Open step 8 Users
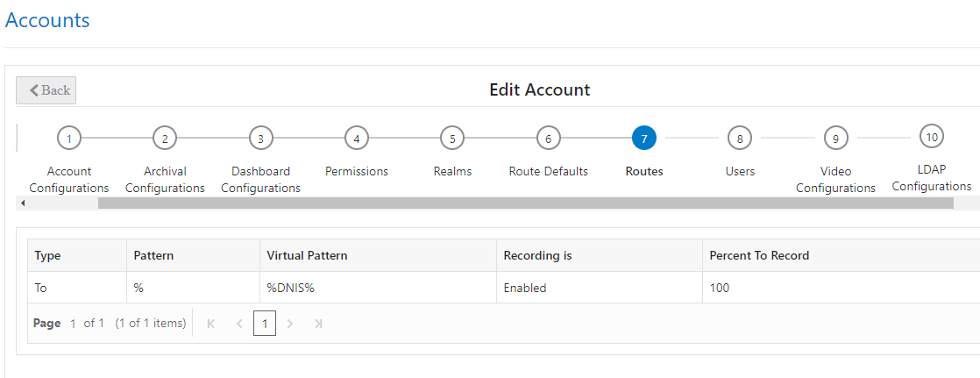 (740, 138)
